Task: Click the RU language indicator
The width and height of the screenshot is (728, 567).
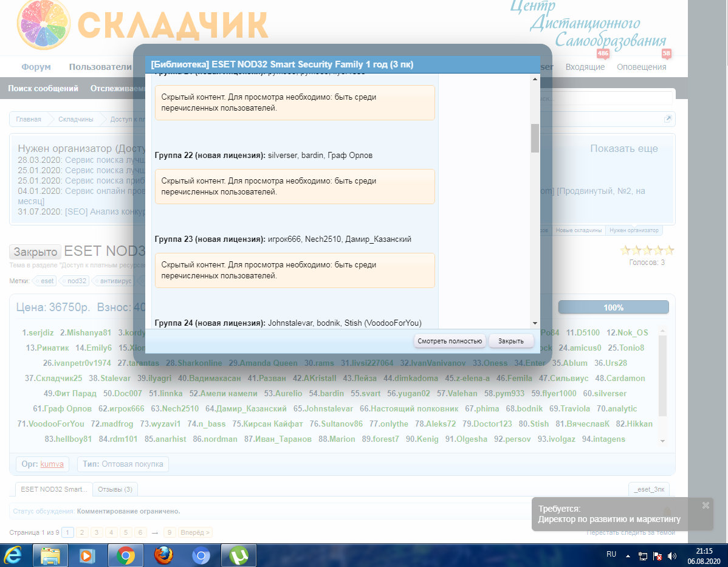Action: coord(611,554)
